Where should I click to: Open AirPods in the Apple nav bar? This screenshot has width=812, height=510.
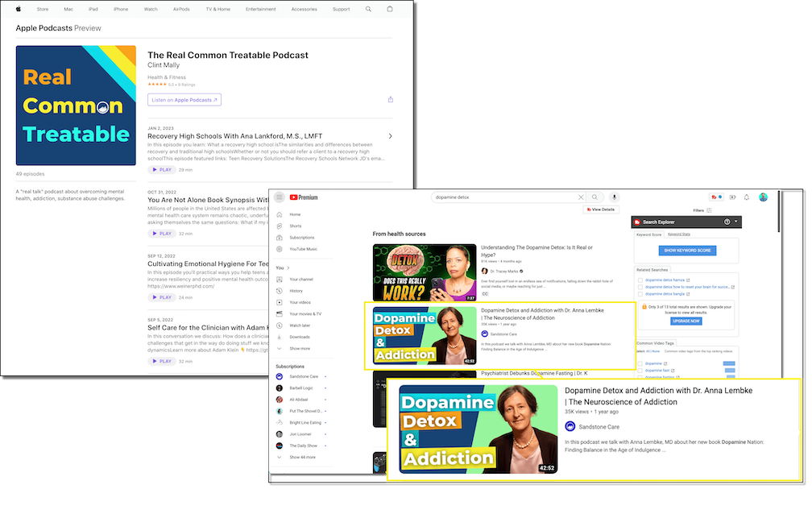(x=181, y=10)
